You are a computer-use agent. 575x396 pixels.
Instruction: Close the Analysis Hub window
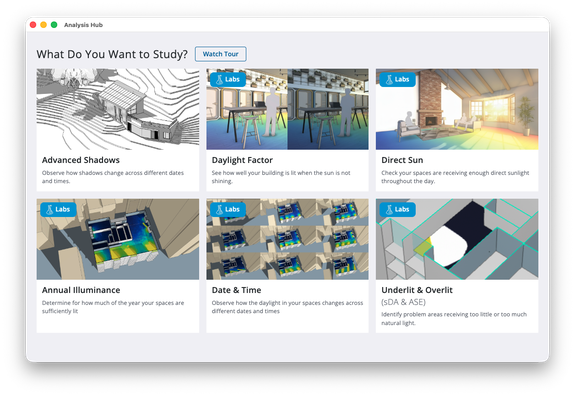pos(33,25)
